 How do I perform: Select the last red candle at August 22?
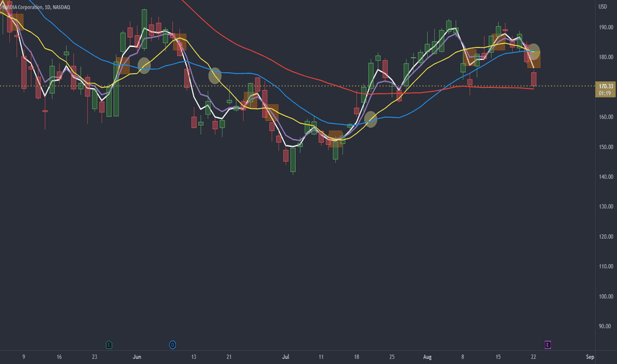[x=534, y=79]
